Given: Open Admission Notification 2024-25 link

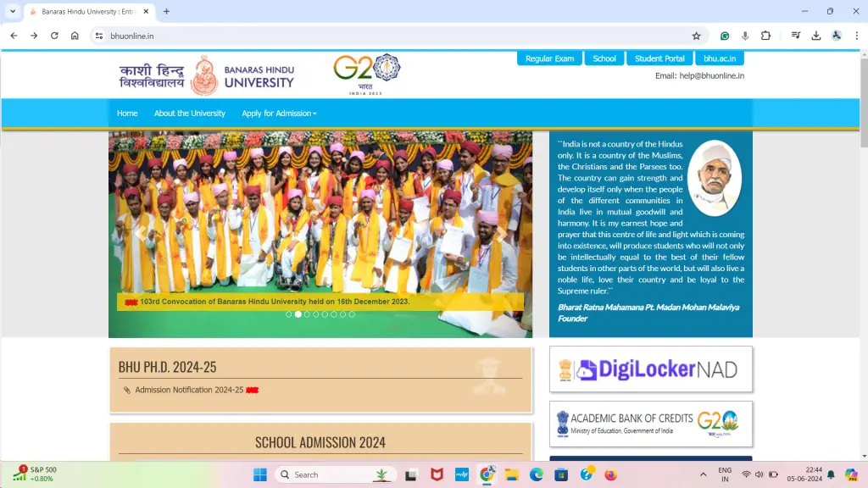Looking at the screenshot, I should pos(189,390).
